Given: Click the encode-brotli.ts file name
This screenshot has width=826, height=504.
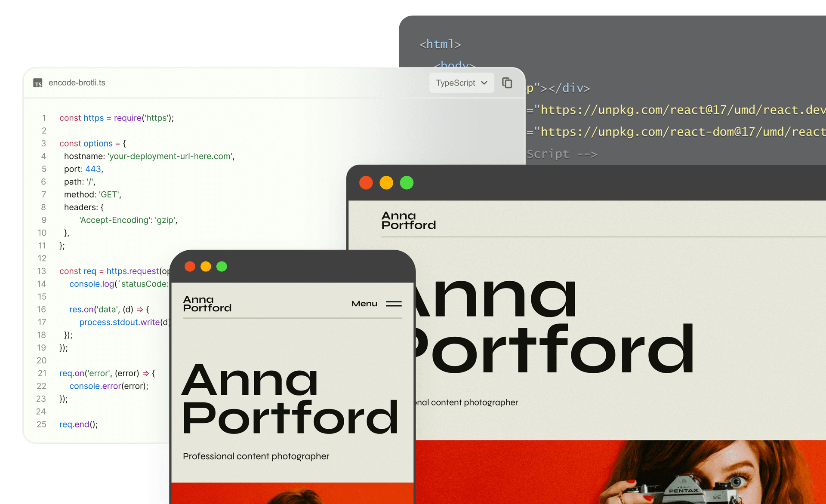Looking at the screenshot, I should point(77,83).
